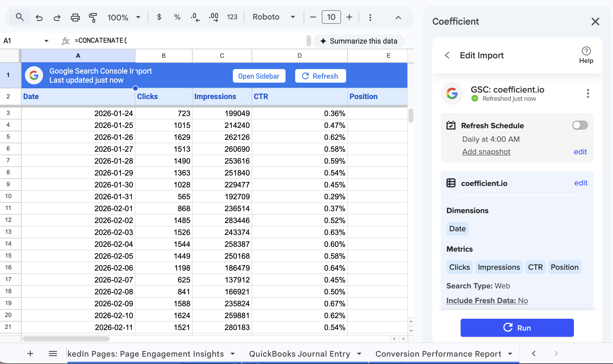
Task: Click the undo arrow icon
Action: (39, 18)
